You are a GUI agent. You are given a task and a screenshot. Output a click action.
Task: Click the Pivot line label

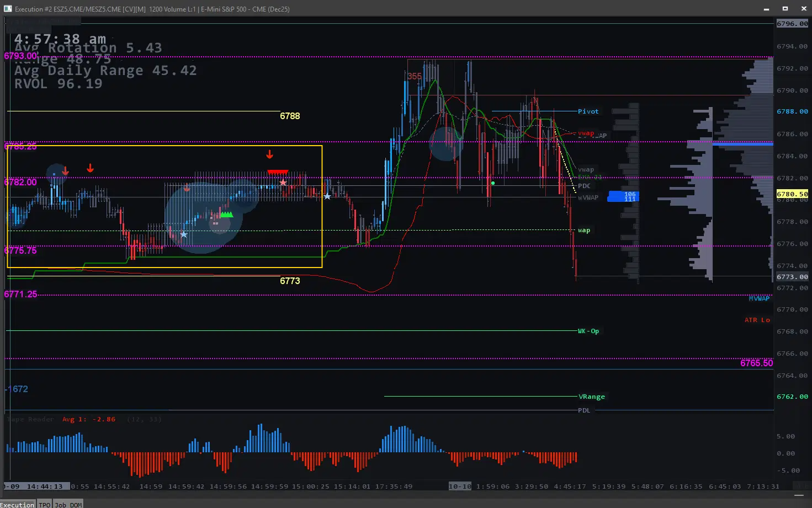(588, 111)
